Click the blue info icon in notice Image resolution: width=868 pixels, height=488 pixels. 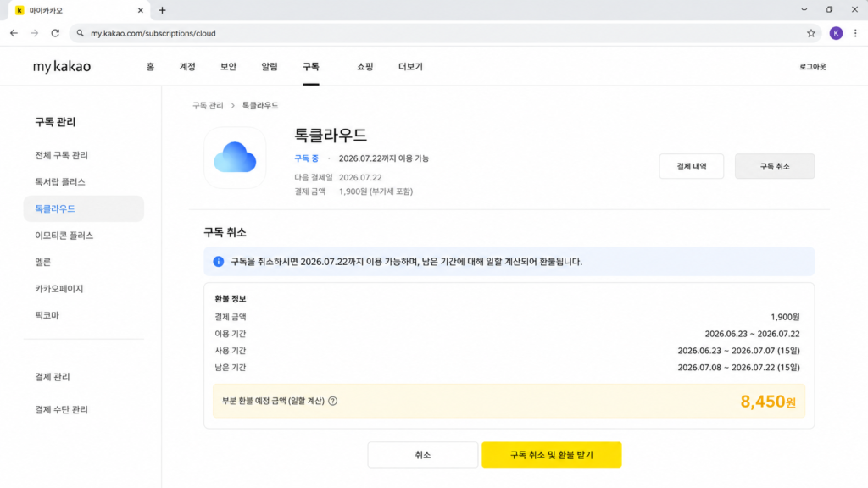(x=218, y=261)
